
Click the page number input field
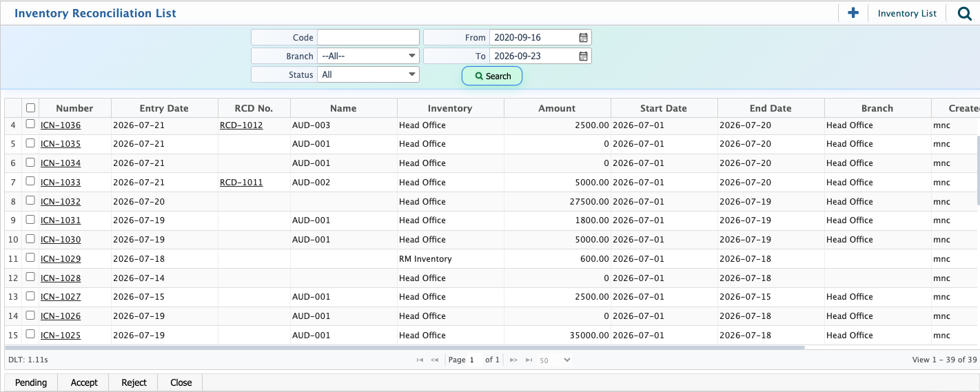point(476,360)
